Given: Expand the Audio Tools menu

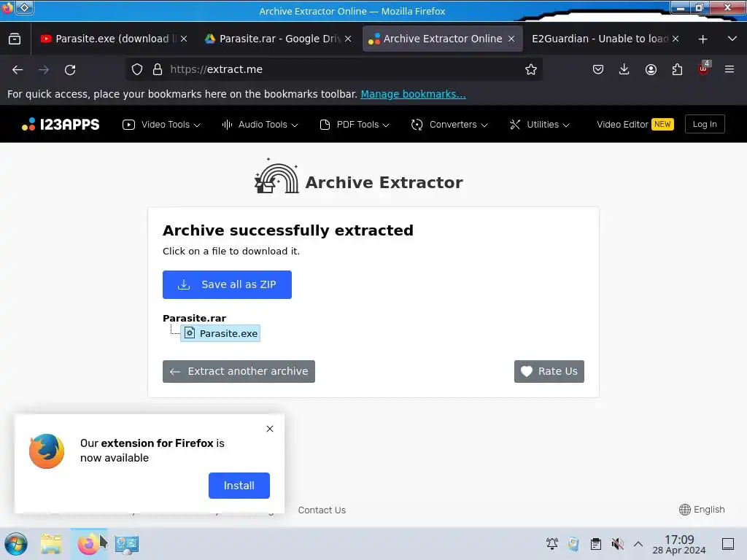Looking at the screenshot, I should pyautogui.click(x=260, y=124).
